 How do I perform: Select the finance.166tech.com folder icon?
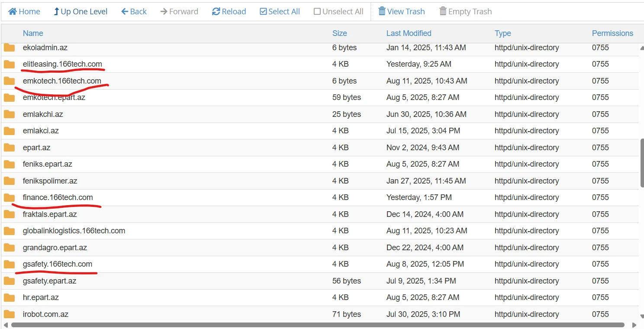9,198
